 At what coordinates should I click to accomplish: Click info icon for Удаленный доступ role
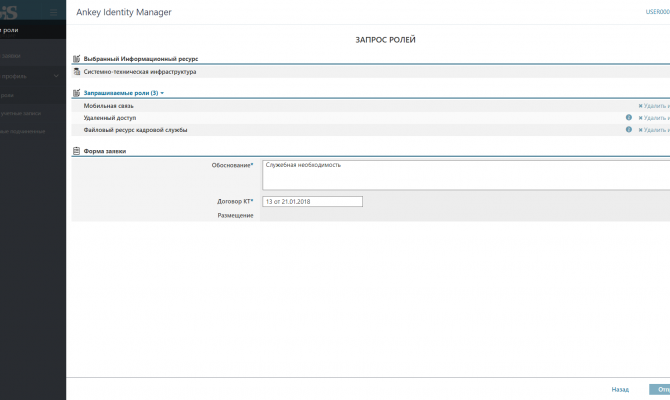click(629, 117)
